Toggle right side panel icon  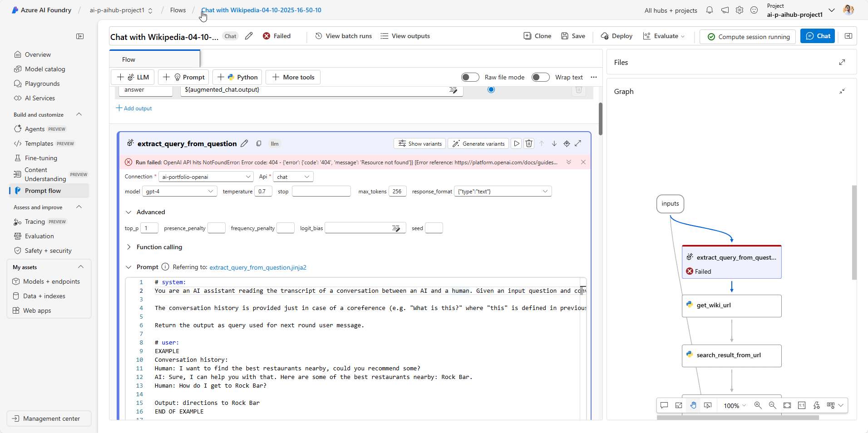point(848,36)
